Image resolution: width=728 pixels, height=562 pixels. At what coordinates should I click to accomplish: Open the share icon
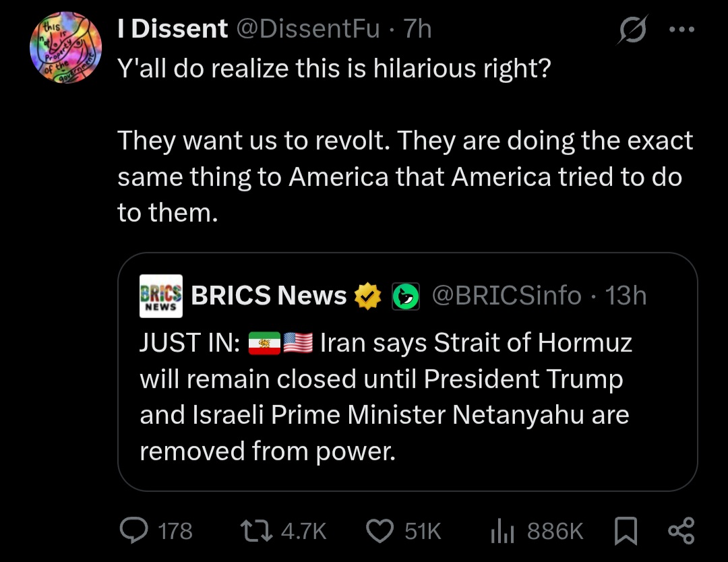pos(681,531)
